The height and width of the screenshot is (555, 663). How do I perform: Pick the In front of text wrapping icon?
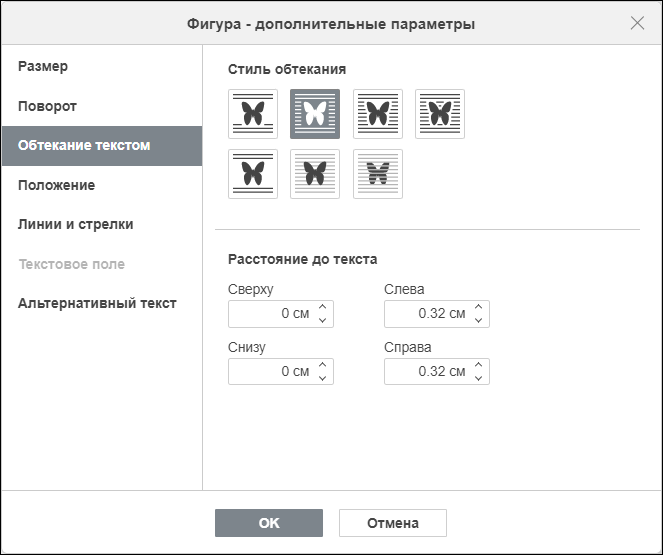[315, 174]
